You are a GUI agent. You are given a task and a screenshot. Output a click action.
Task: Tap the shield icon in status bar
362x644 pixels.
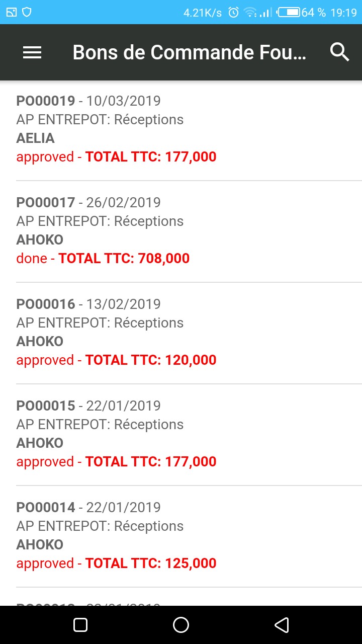click(x=27, y=13)
